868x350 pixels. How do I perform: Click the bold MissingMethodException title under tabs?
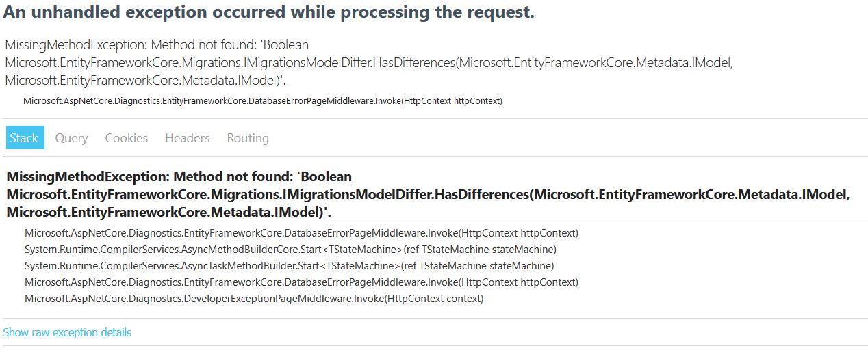pos(428,194)
